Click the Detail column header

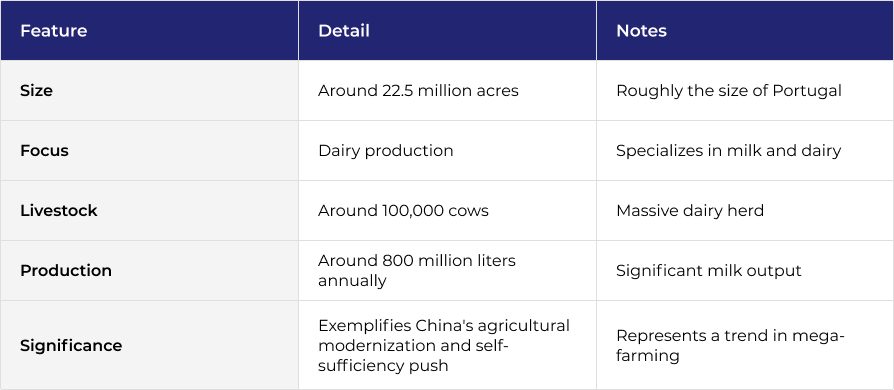pyautogui.click(x=344, y=30)
